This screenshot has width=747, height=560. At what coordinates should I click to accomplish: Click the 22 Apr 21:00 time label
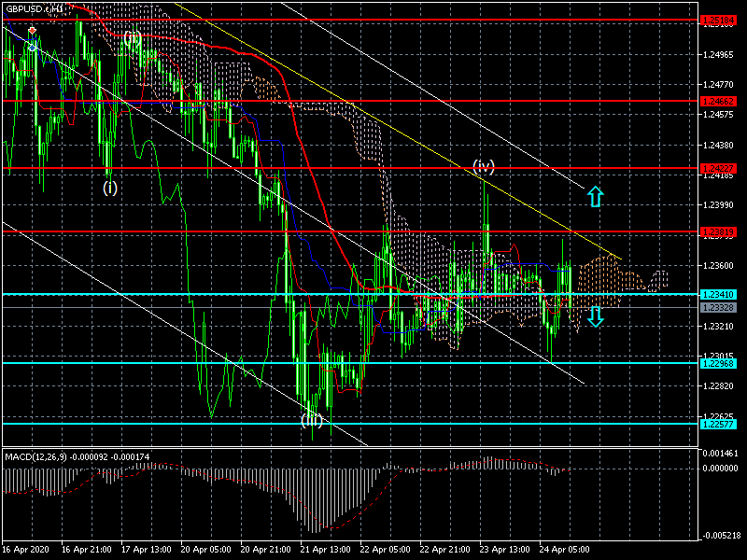(445, 550)
